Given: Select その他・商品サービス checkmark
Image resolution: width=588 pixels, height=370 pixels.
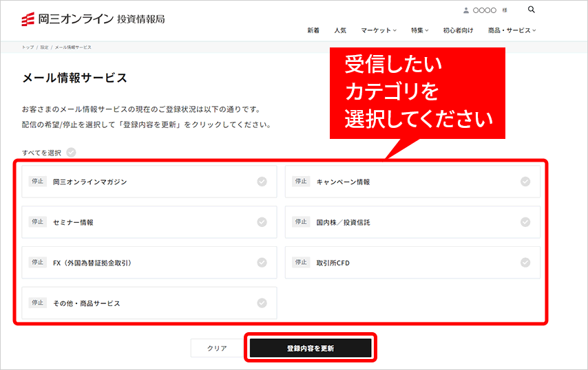Looking at the screenshot, I should [x=262, y=303].
